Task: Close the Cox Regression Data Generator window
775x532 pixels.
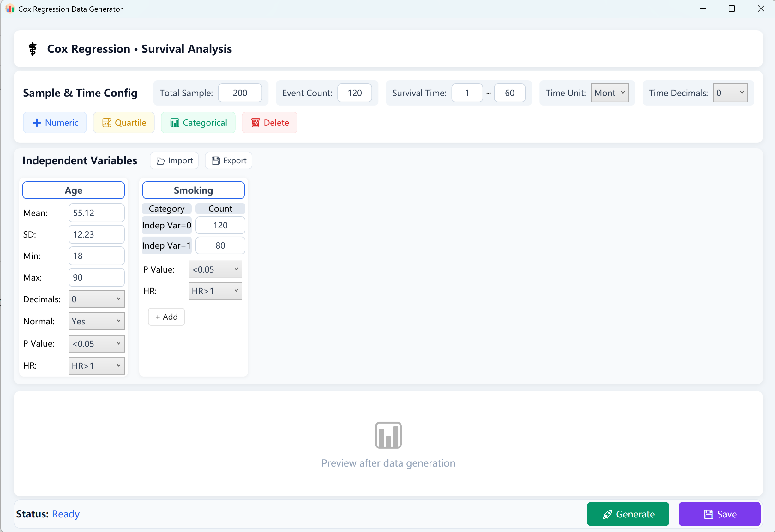Action: (761, 9)
